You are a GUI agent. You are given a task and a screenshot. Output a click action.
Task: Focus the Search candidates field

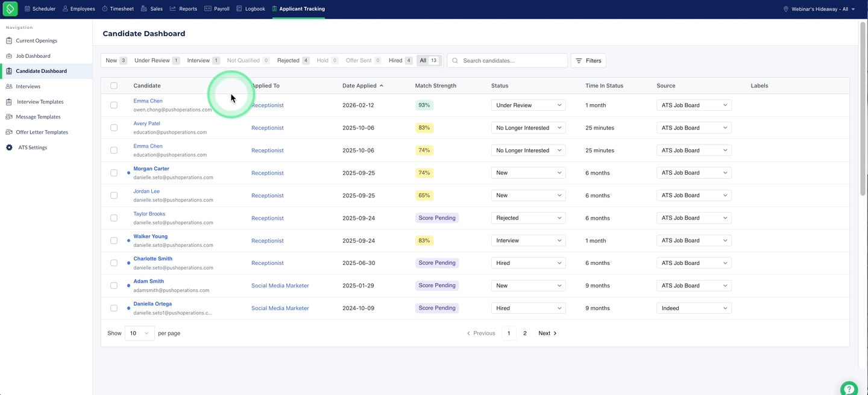pyautogui.click(x=507, y=61)
